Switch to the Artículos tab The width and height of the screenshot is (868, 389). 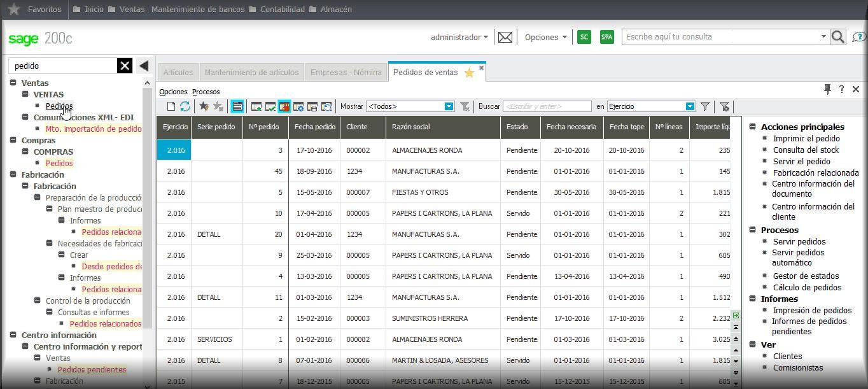(x=178, y=73)
